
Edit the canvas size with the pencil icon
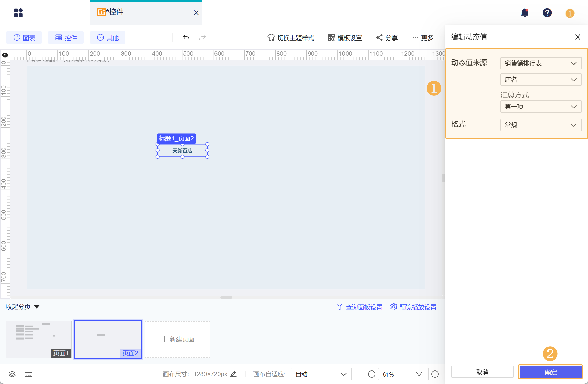(x=233, y=374)
